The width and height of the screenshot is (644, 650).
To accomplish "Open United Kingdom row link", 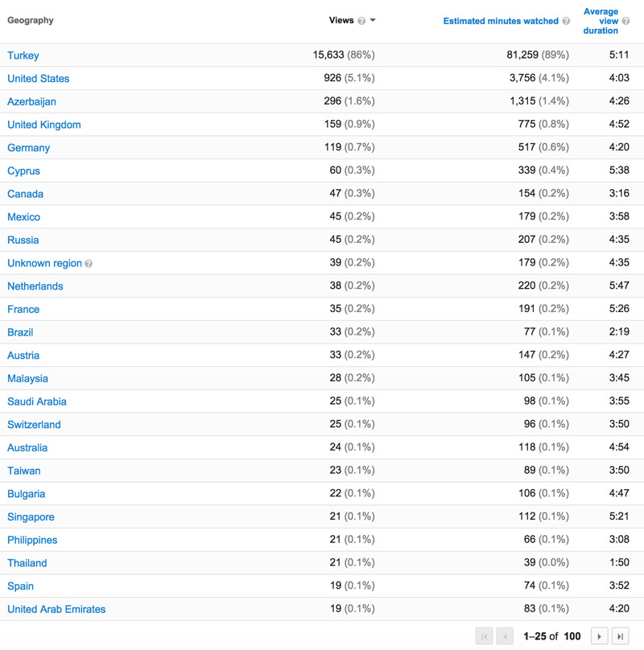I will point(44,125).
